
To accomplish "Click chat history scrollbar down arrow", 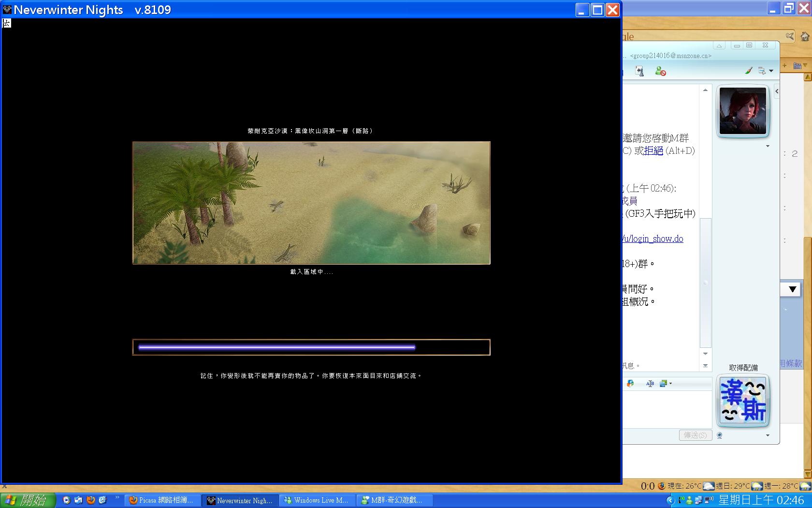I will [x=705, y=354].
